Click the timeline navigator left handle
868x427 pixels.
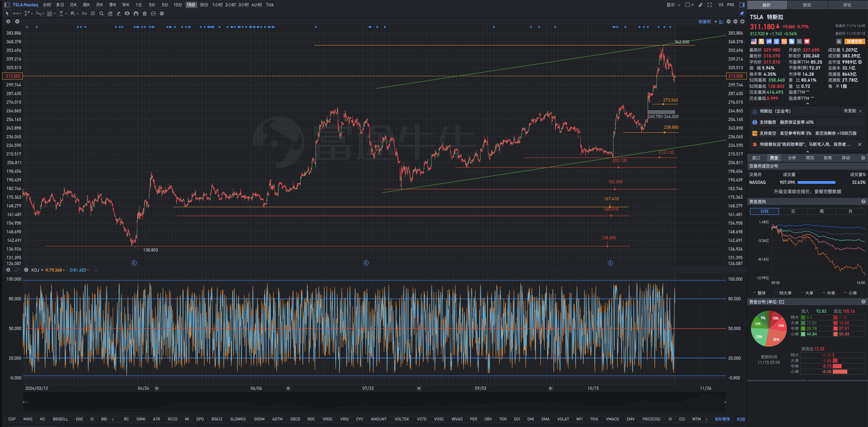point(25,402)
